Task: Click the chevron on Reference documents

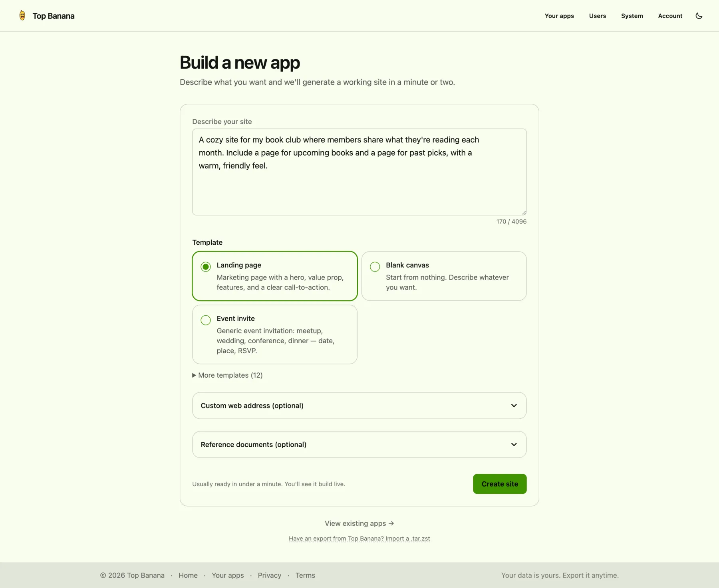Action: point(514,444)
